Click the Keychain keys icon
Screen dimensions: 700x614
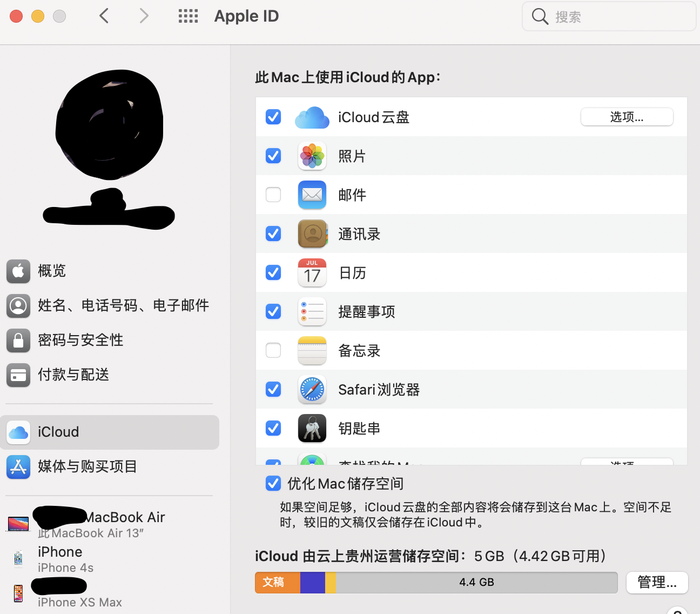[x=312, y=429]
